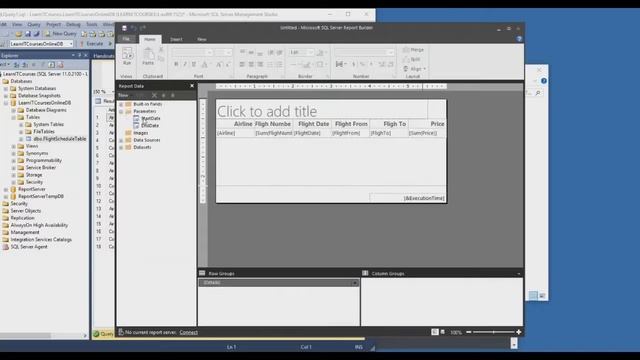The height and width of the screenshot is (360, 640).
Task: Expand the Datasets folder
Action: coord(121,147)
